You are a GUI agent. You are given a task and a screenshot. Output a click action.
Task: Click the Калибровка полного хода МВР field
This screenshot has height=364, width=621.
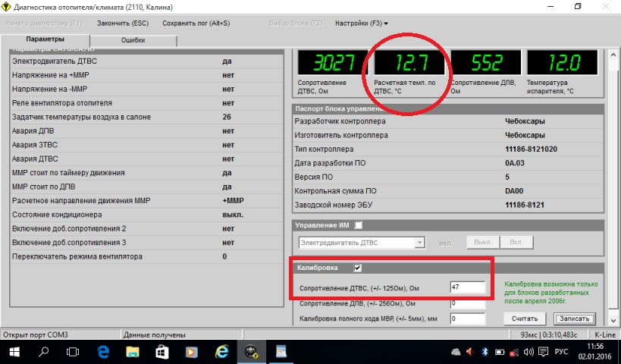pos(467,318)
